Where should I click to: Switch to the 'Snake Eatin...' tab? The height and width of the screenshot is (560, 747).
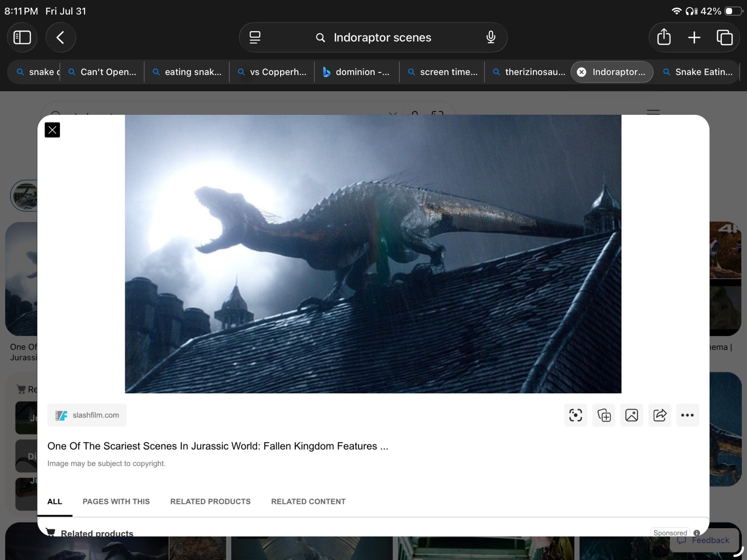(697, 72)
